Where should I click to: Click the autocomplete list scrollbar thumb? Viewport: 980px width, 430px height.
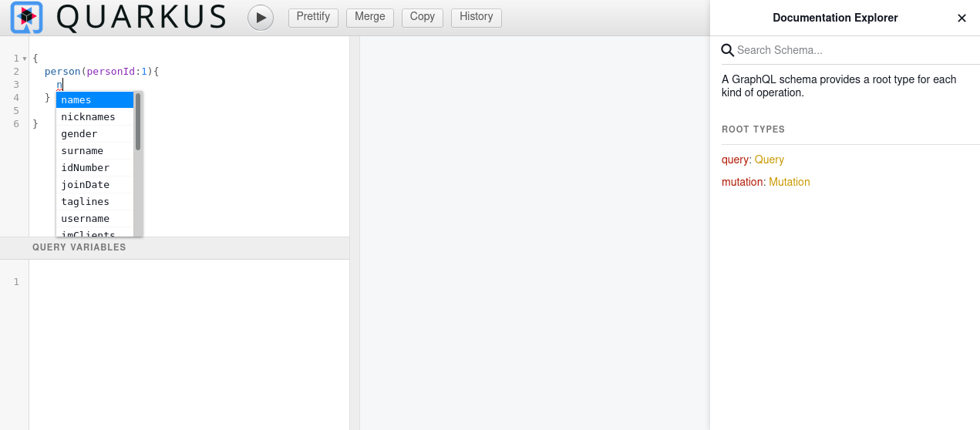(x=138, y=121)
